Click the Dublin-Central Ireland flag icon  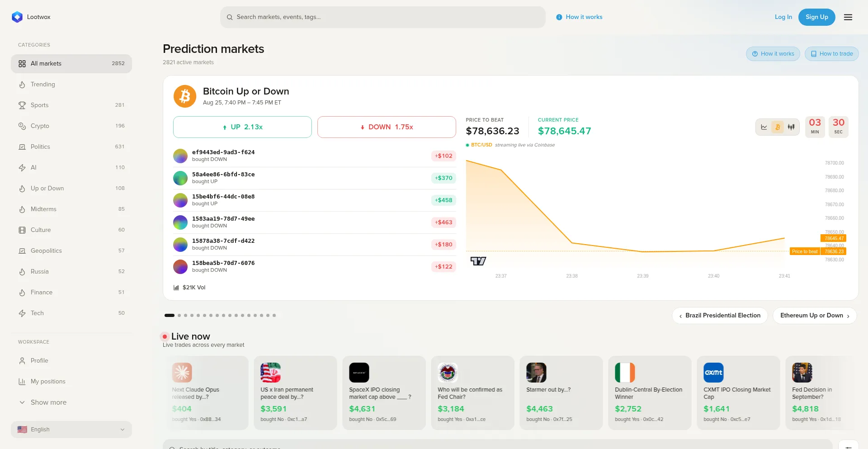click(625, 373)
